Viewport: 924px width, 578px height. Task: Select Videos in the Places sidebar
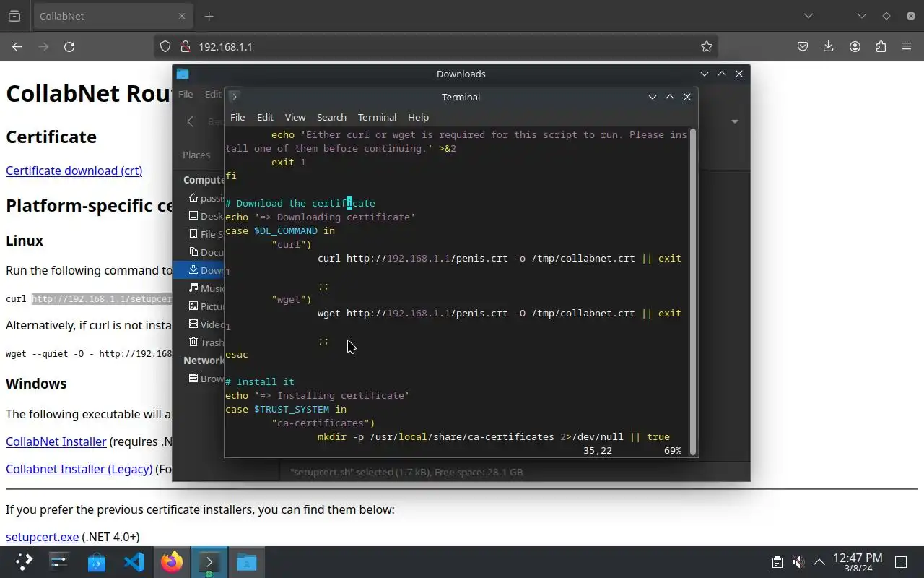tap(205, 324)
